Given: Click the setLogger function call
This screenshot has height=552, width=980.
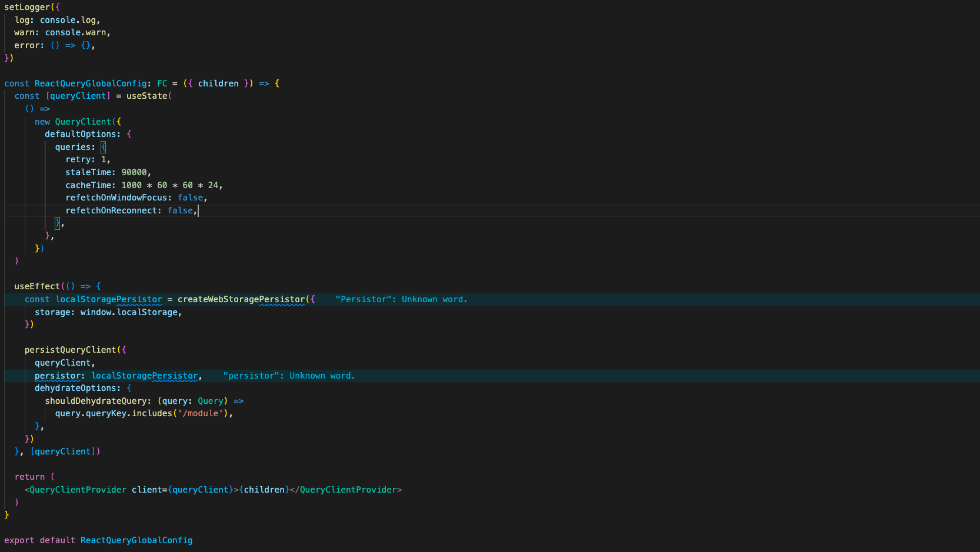Looking at the screenshot, I should [x=27, y=7].
